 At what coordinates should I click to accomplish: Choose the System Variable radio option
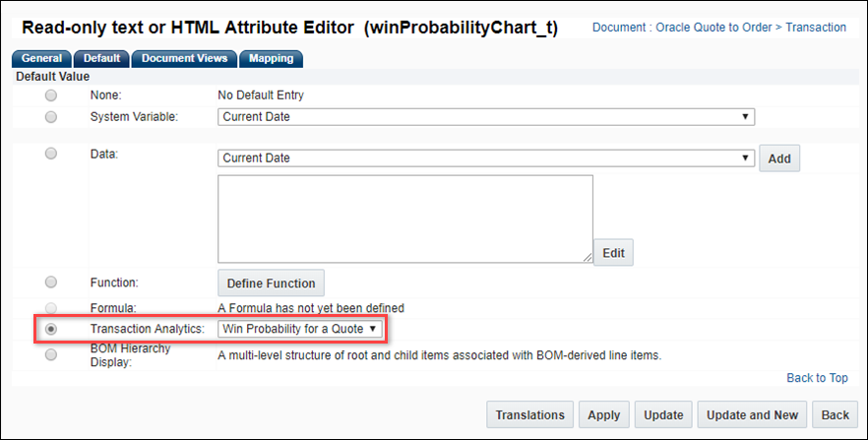(x=51, y=117)
